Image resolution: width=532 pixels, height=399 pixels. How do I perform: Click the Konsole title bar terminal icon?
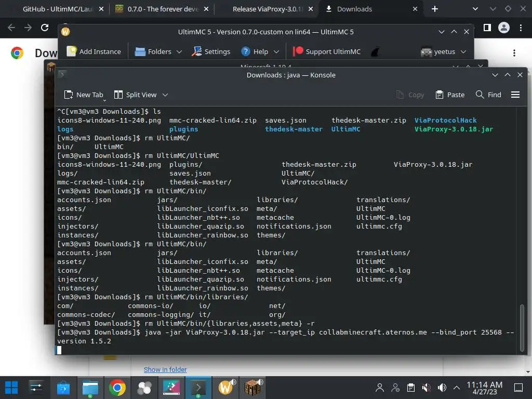point(62,74)
